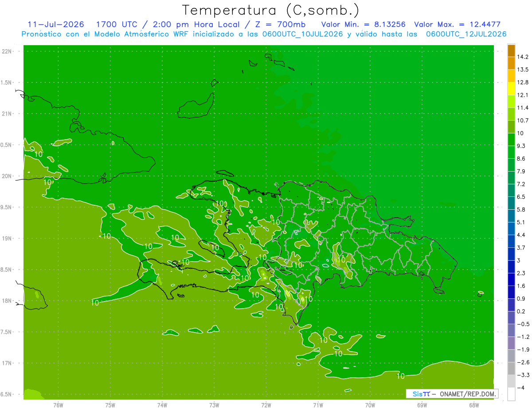Click the "70W" longitude axis label

[370, 405]
